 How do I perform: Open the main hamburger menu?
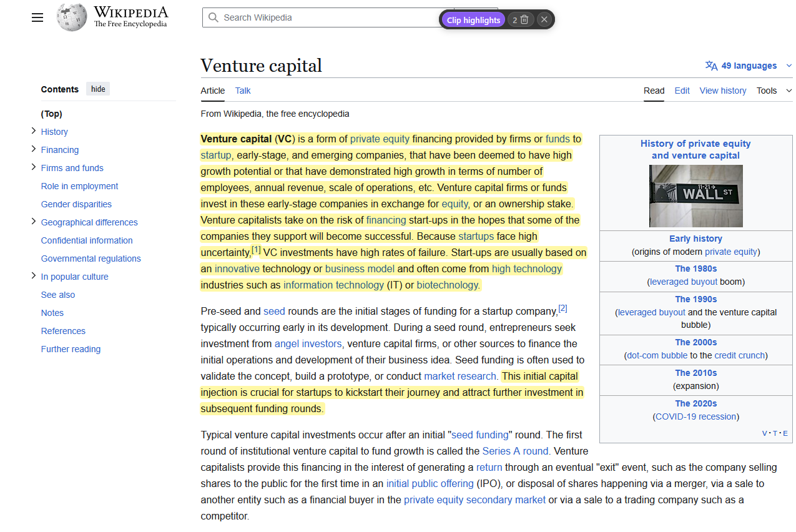tap(37, 17)
